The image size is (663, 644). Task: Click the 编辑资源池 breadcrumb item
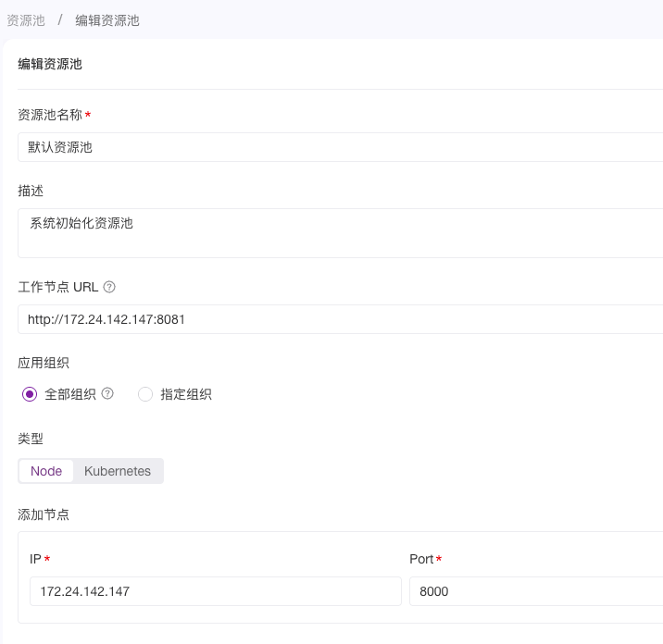(x=107, y=20)
